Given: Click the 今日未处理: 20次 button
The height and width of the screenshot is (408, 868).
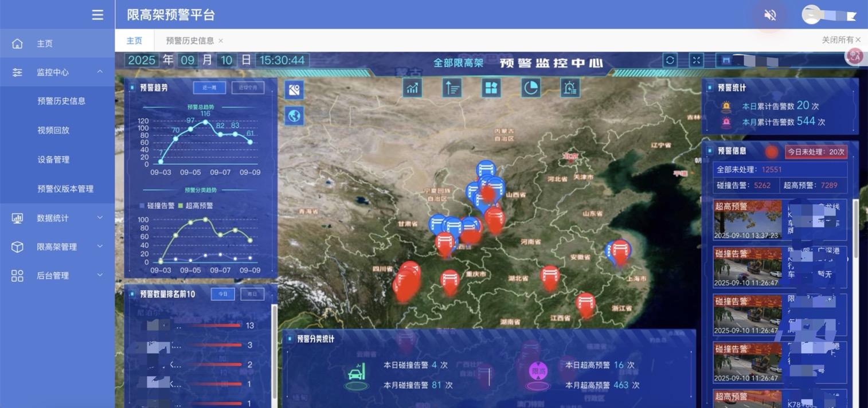Looking at the screenshot, I should click(x=816, y=152).
